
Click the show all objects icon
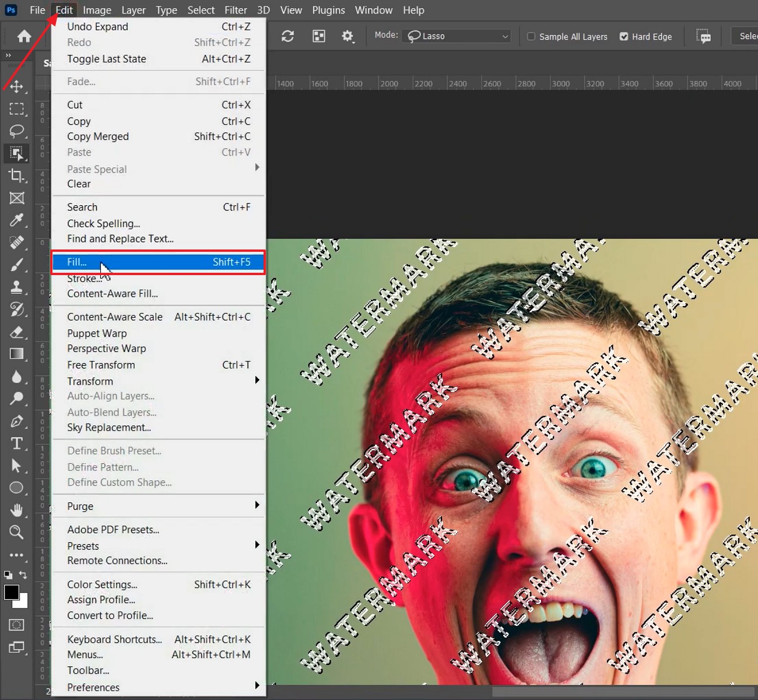pos(319,36)
